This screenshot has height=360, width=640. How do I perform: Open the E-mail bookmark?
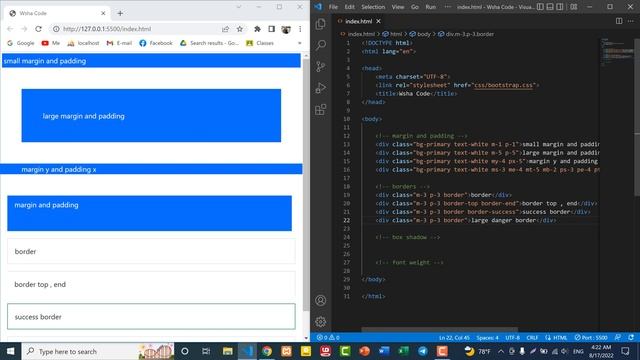pos(119,43)
